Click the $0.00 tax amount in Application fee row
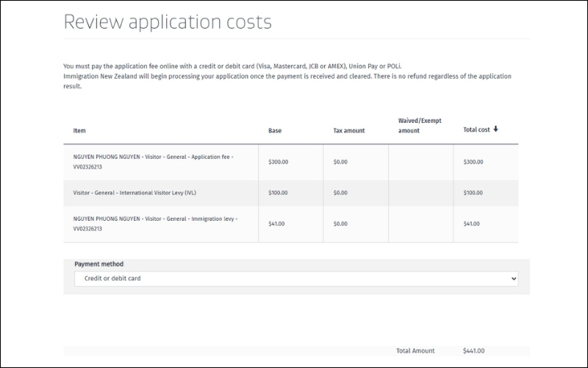 pos(340,162)
